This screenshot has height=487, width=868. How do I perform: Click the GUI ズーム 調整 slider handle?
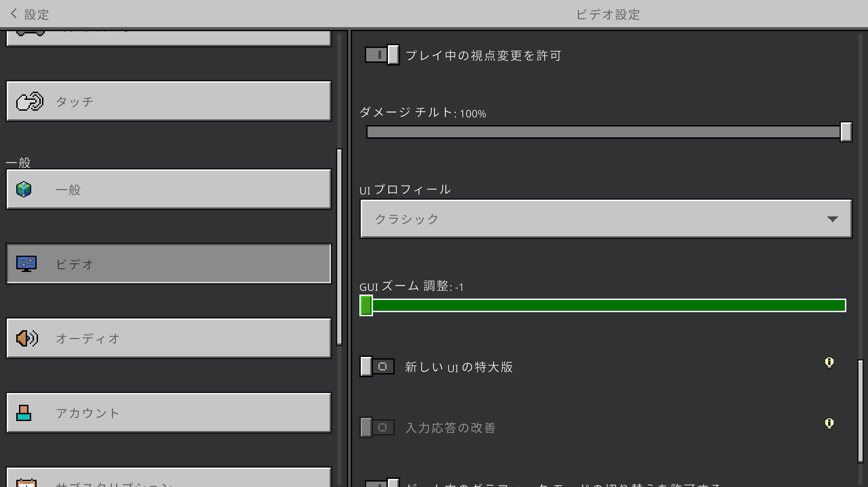(x=366, y=305)
